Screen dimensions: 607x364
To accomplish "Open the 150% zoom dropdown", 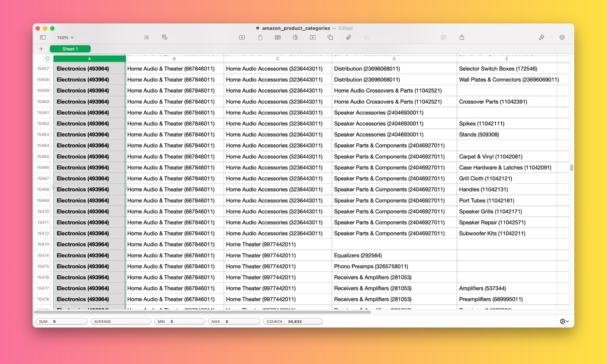I will (65, 38).
